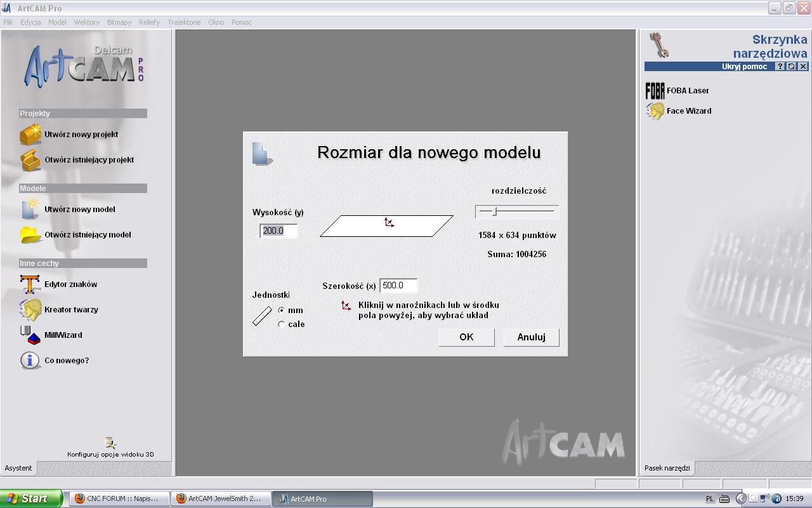
Task: Click the FOBA Laser icon
Action: 655,91
